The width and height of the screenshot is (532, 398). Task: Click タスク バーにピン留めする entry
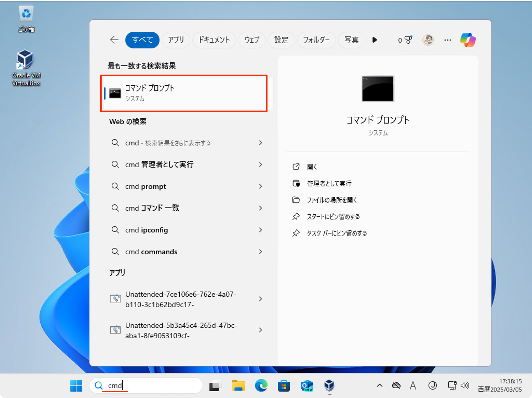(x=336, y=233)
